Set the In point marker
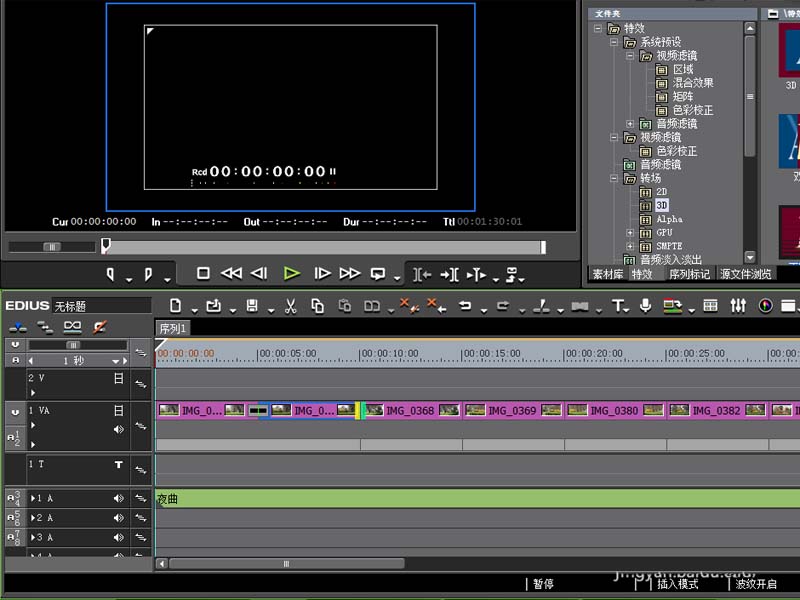The width and height of the screenshot is (800, 600). click(110, 274)
